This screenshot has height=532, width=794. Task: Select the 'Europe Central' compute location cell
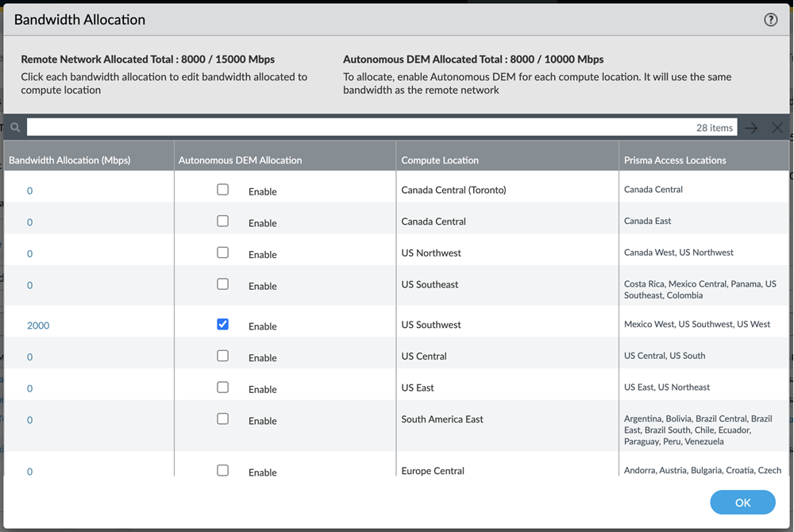433,470
